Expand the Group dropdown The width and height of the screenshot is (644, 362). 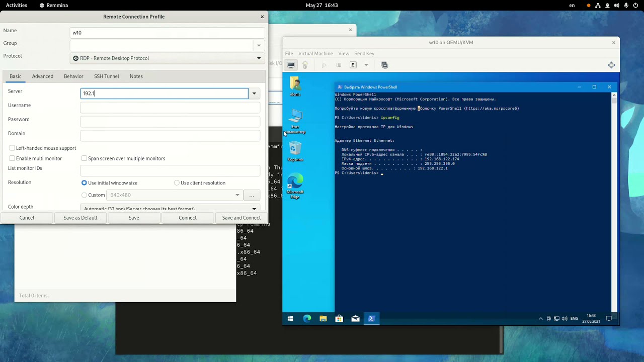(x=259, y=45)
